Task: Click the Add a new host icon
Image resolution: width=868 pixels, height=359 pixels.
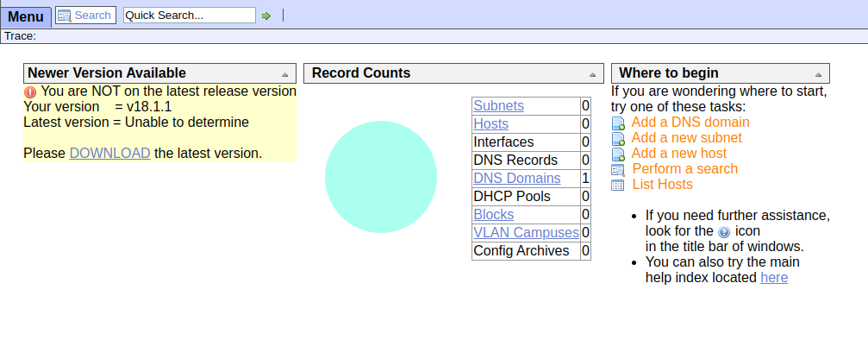Action: 618,154
